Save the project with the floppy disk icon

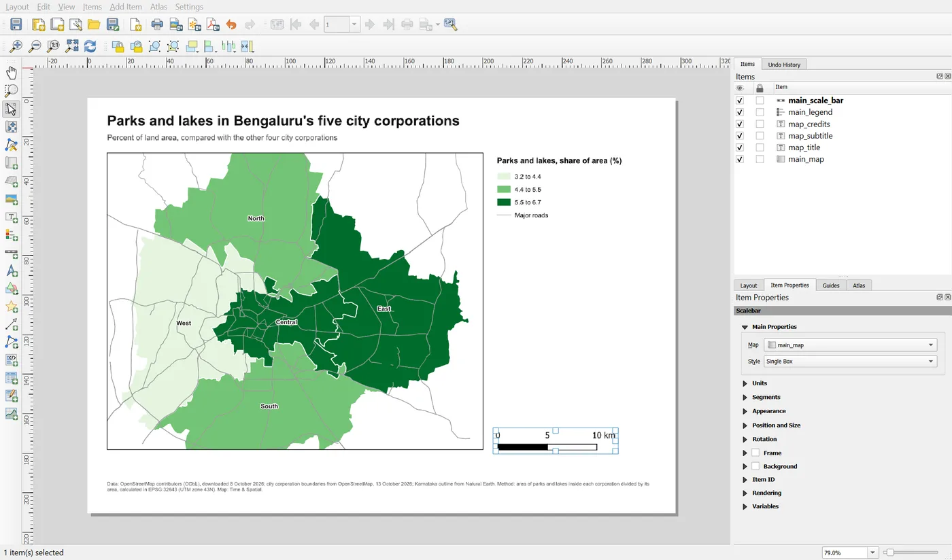point(16,25)
